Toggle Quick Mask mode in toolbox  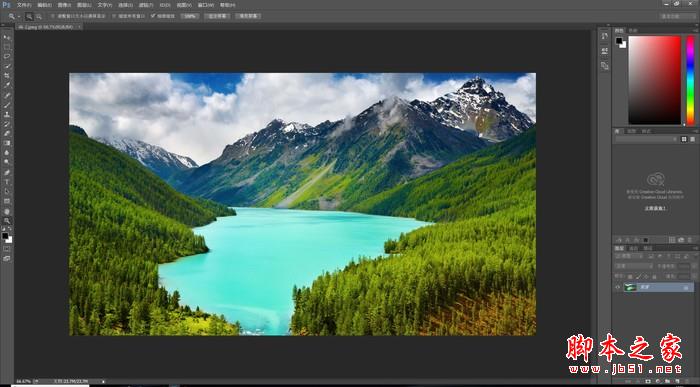click(7, 249)
